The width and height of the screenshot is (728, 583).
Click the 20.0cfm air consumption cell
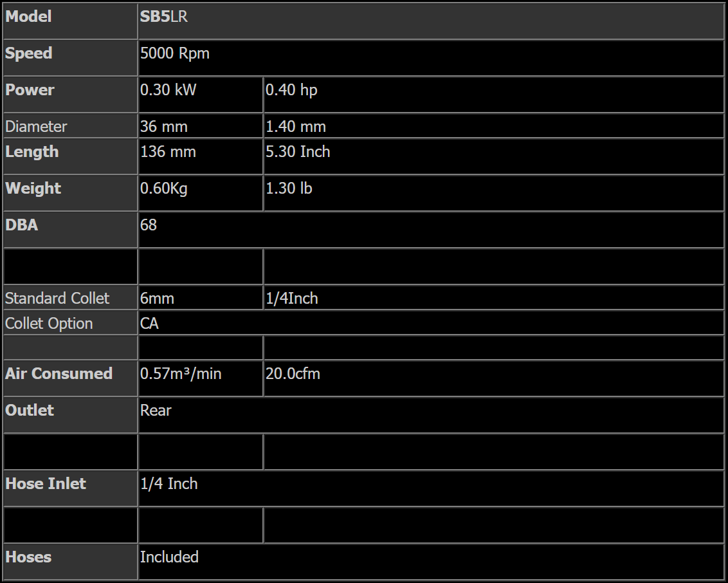[493, 378]
